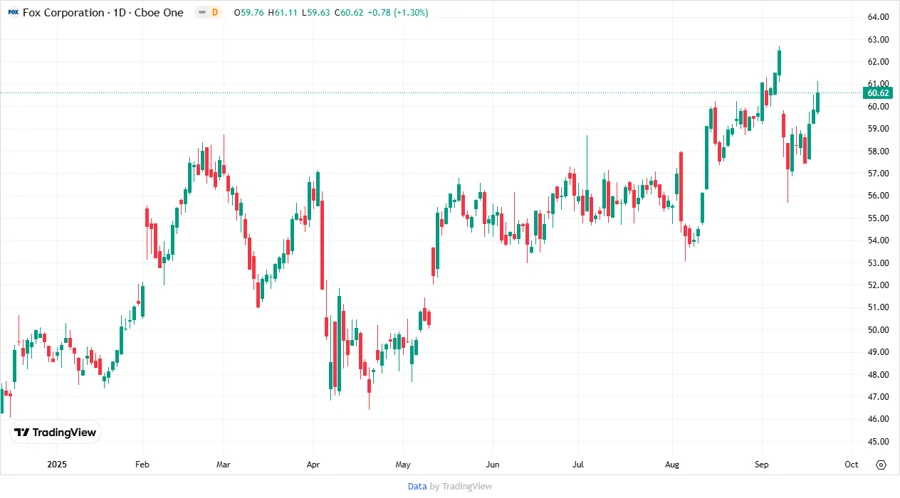Click the 63.00 price axis label
This screenshot has width=900, height=498.
878,40
